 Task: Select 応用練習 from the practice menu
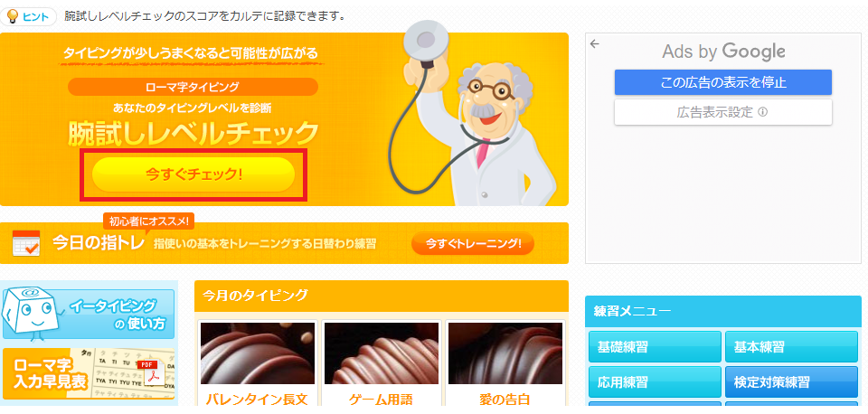click(655, 381)
